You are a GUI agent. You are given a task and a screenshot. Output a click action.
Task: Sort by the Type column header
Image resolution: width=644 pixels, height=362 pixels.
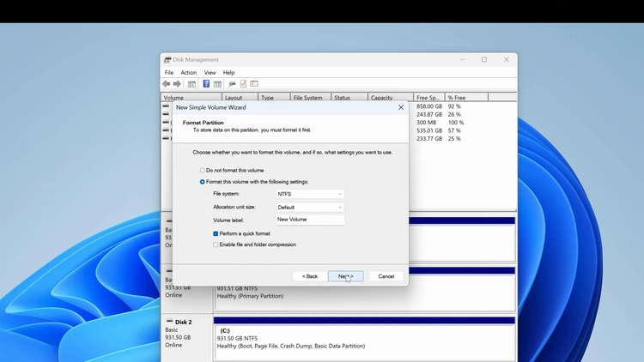274,98
